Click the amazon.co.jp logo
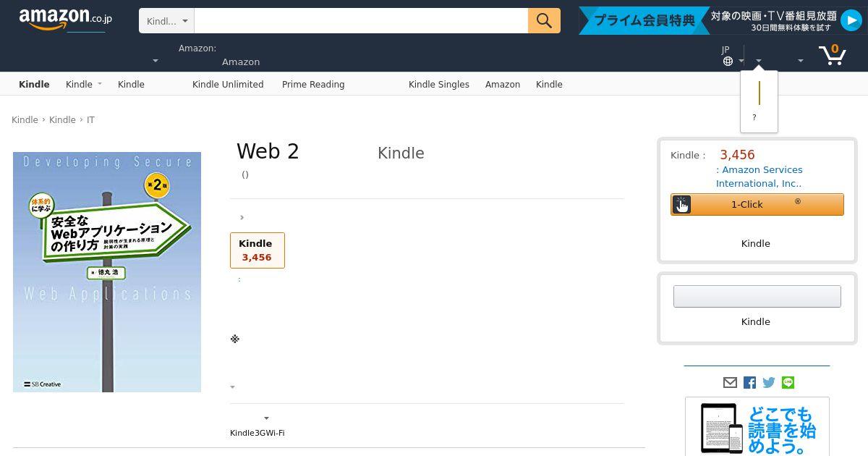The image size is (868, 456). pos(65,20)
